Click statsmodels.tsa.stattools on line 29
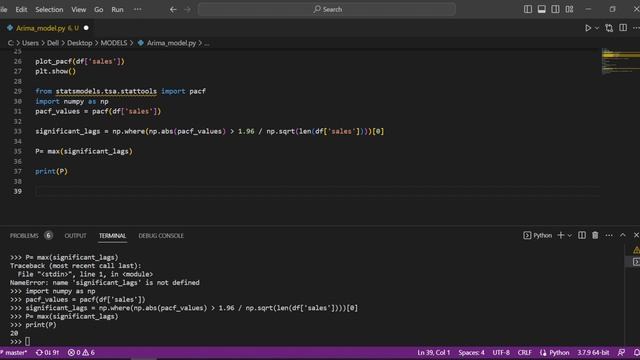Viewport: 640px width, 360px height. coord(106,91)
